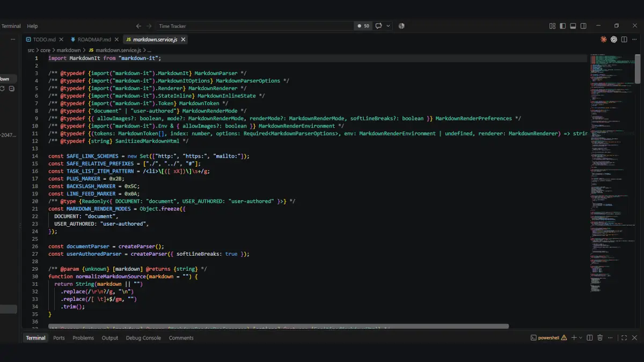Image resolution: width=644 pixels, height=362 pixels.
Task: Switch to the Terminal panel tab
Action: pyautogui.click(x=35, y=338)
